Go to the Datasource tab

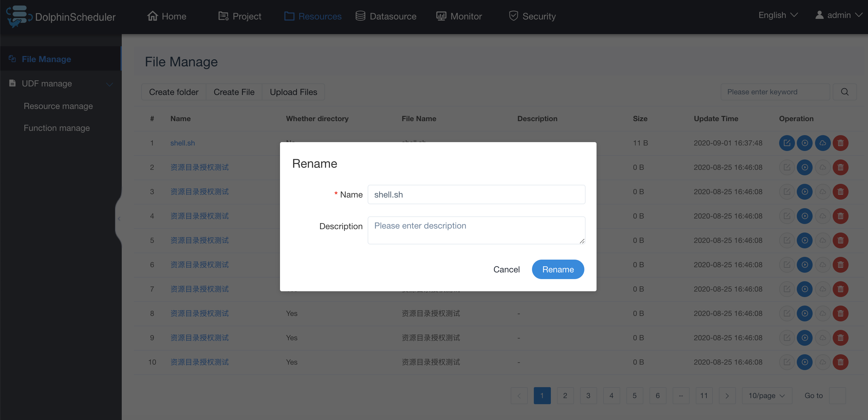pos(386,16)
